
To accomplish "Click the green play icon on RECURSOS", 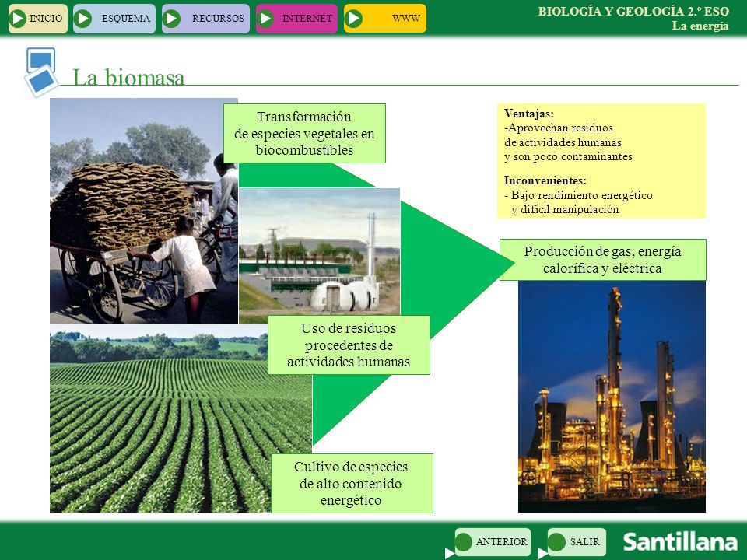I will coord(172,19).
